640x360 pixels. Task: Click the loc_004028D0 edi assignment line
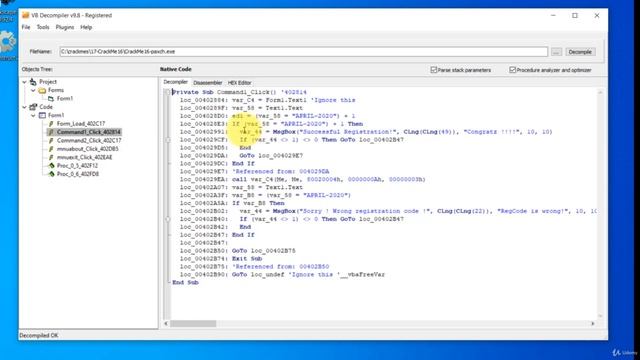pyautogui.click(x=267, y=116)
